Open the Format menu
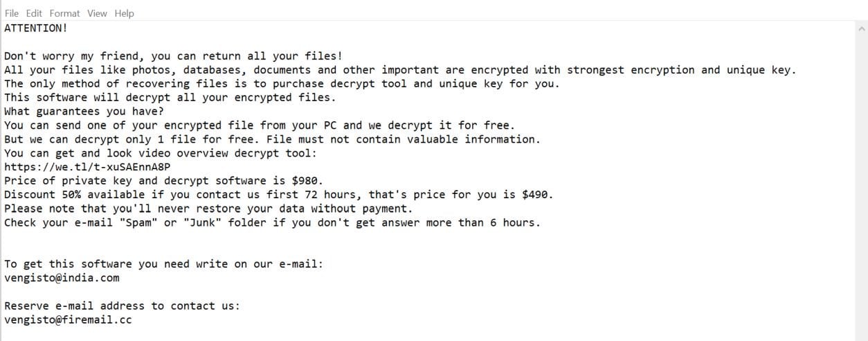Image resolution: width=868 pixels, height=341 pixels. pos(64,13)
